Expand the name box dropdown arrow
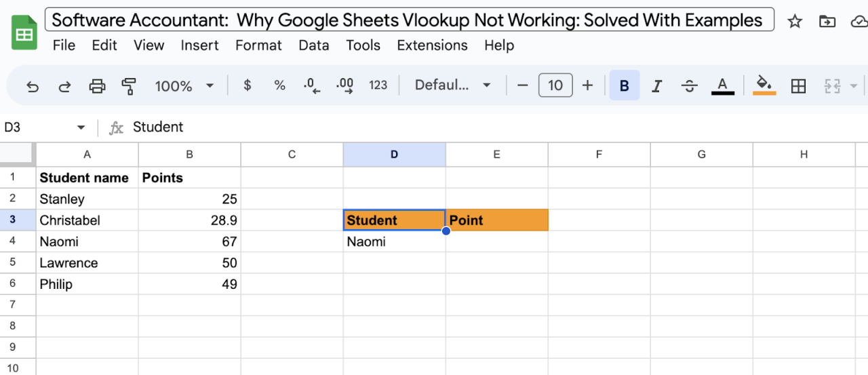Image resolution: width=868 pixels, height=375 pixels. (81, 127)
